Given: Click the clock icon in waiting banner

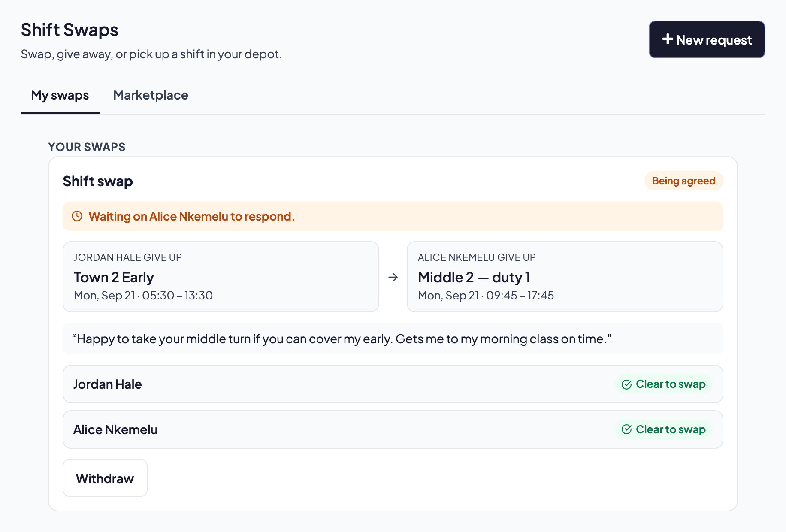Looking at the screenshot, I should click(x=77, y=216).
